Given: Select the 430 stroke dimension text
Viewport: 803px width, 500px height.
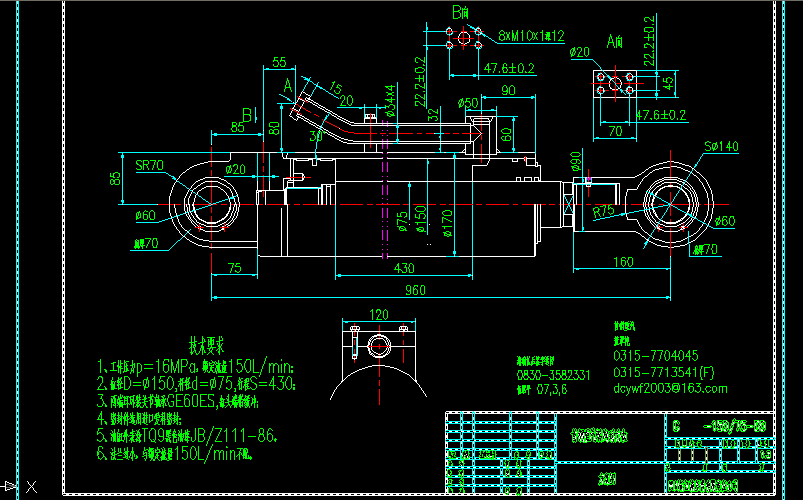Looking at the screenshot, I should 404,268.
